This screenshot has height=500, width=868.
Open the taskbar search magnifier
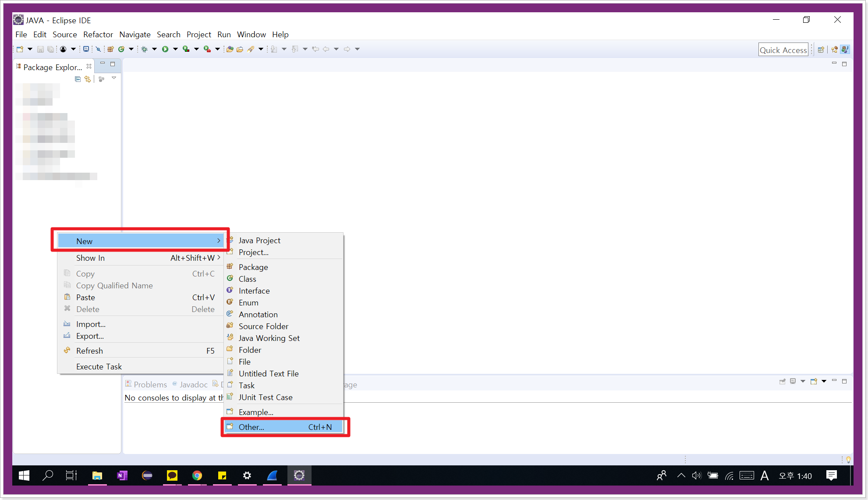point(48,475)
